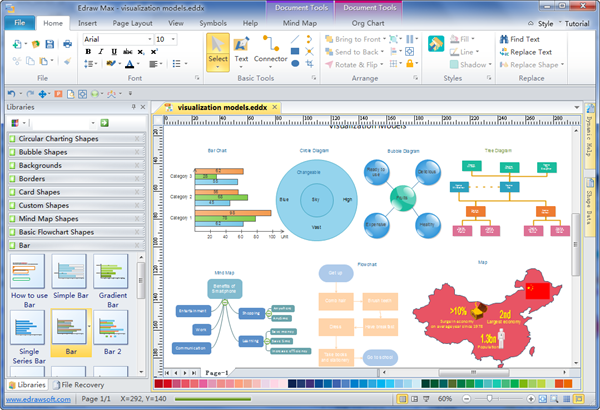
Task: Click the Save disk icon
Action: [50, 44]
